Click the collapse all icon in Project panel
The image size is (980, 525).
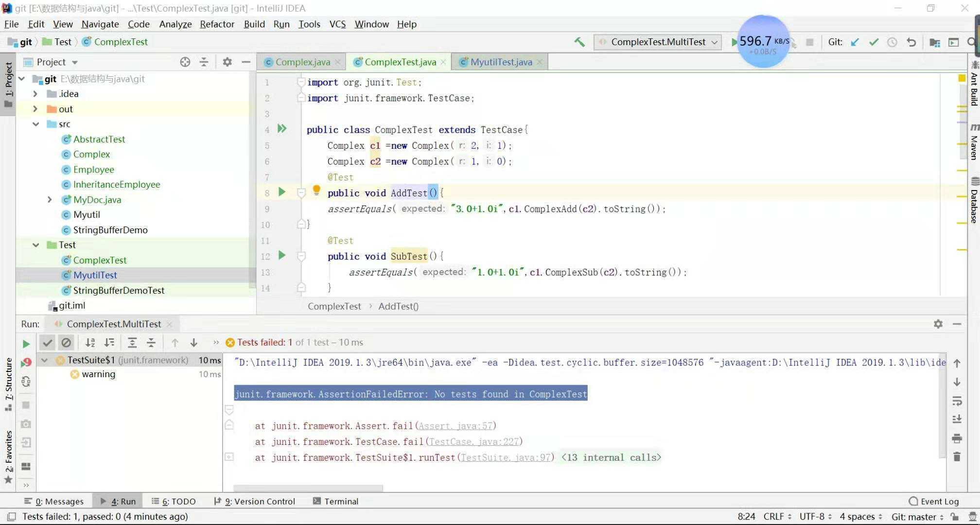click(x=204, y=62)
